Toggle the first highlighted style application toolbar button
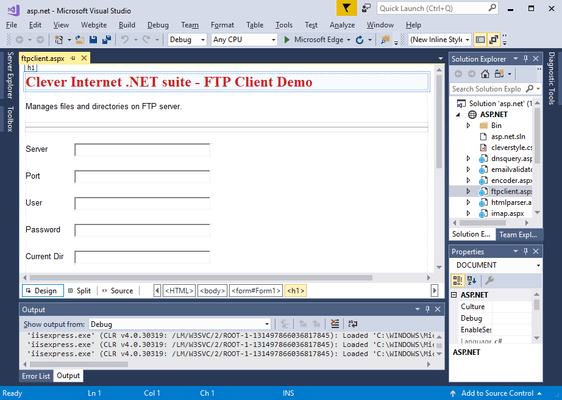The height and width of the screenshot is (400, 562). [x=480, y=40]
